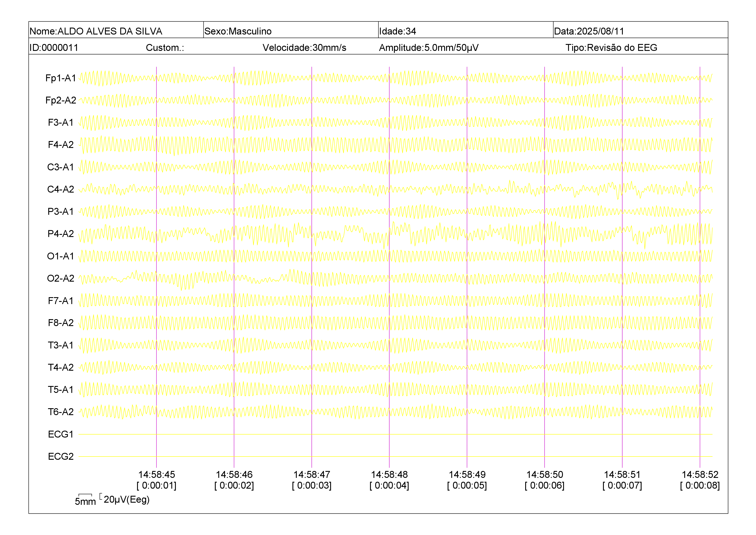Click the 14:58:51 time label

(x=622, y=474)
